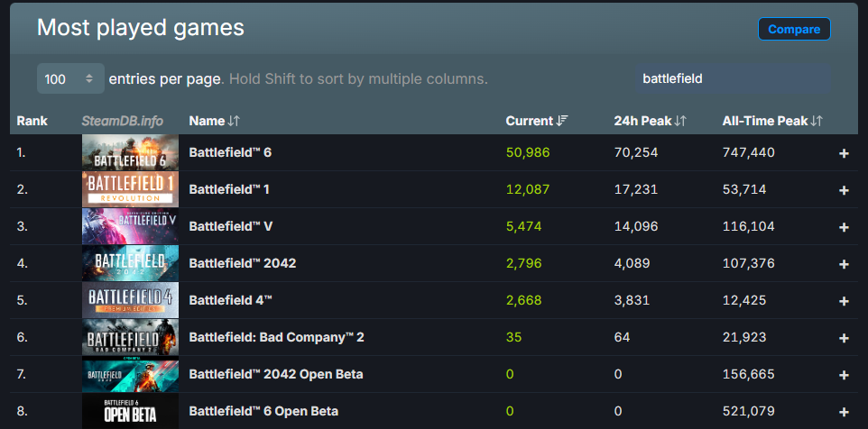Open the Battlefield™ 2042 Open Beta link
This screenshot has height=429, width=868.
276,374
